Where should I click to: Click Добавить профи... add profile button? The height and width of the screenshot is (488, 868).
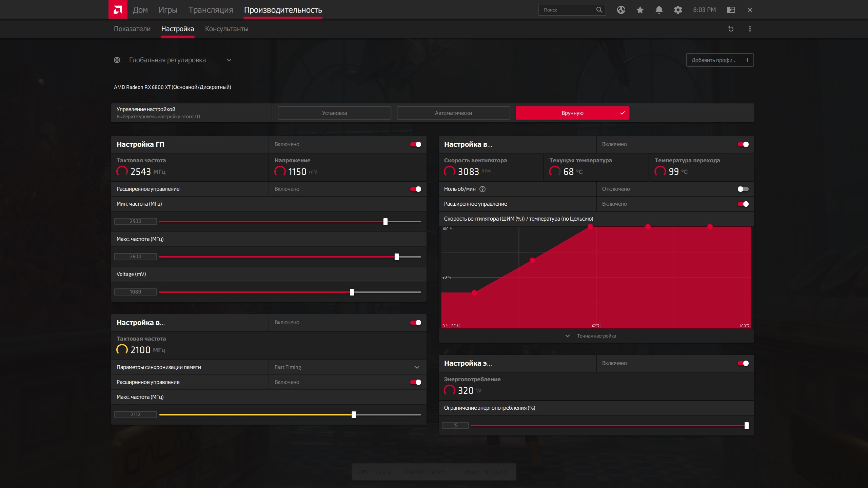(x=720, y=60)
